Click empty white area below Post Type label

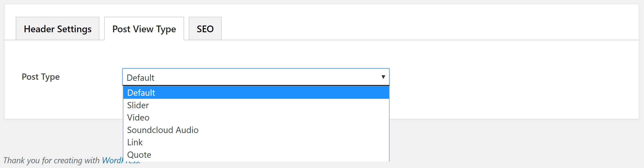pos(62,103)
